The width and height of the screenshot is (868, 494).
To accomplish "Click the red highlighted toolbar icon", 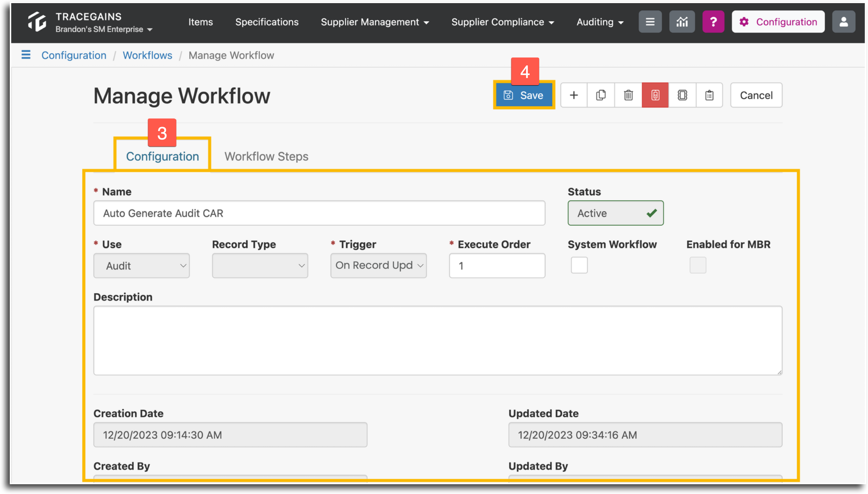I will [x=655, y=95].
